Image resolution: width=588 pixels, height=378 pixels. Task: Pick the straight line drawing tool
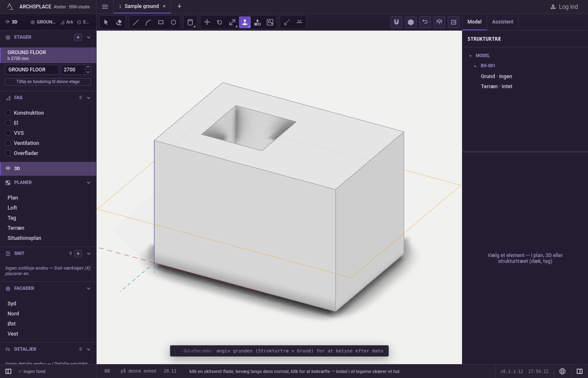tap(136, 22)
